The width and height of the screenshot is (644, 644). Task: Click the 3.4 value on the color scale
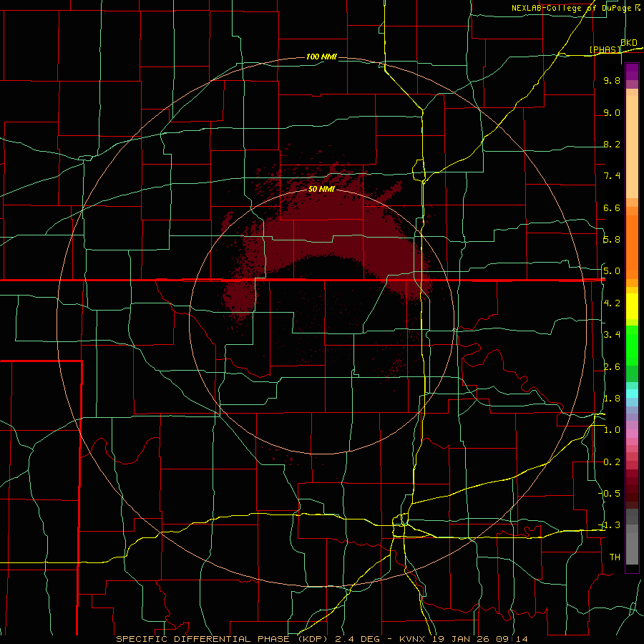pyautogui.click(x=612, y=335)
